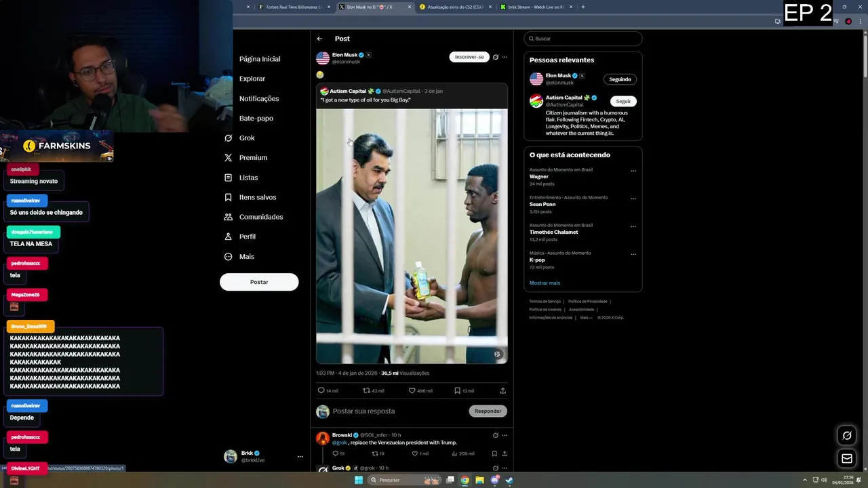The image size is (868, 488).
Task: Open @grok mention in Browski reply
Action: (339, 443)
